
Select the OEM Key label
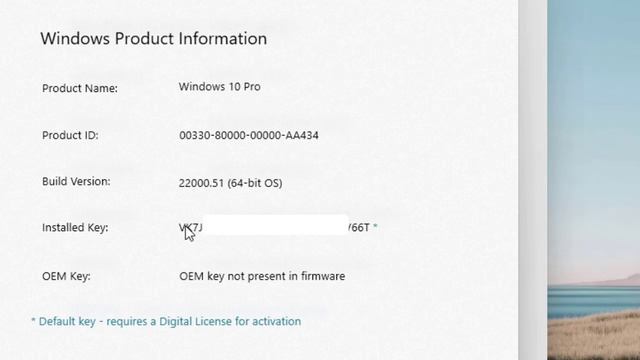pos(66,276)
